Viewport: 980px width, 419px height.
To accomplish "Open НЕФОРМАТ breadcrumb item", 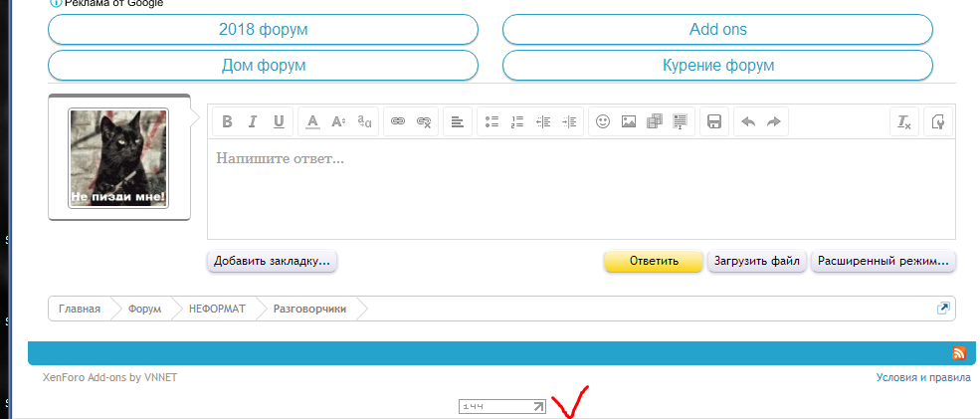I will point(217,310).
